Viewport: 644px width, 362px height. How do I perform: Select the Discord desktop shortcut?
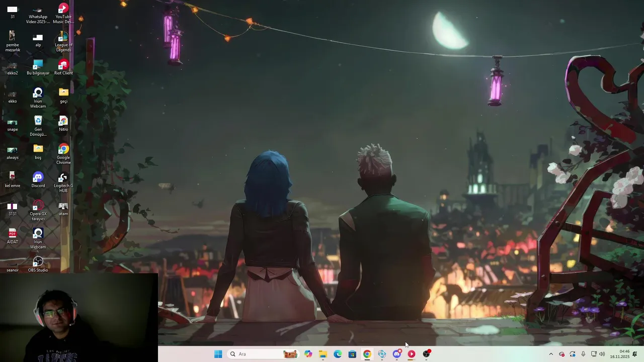38,180
